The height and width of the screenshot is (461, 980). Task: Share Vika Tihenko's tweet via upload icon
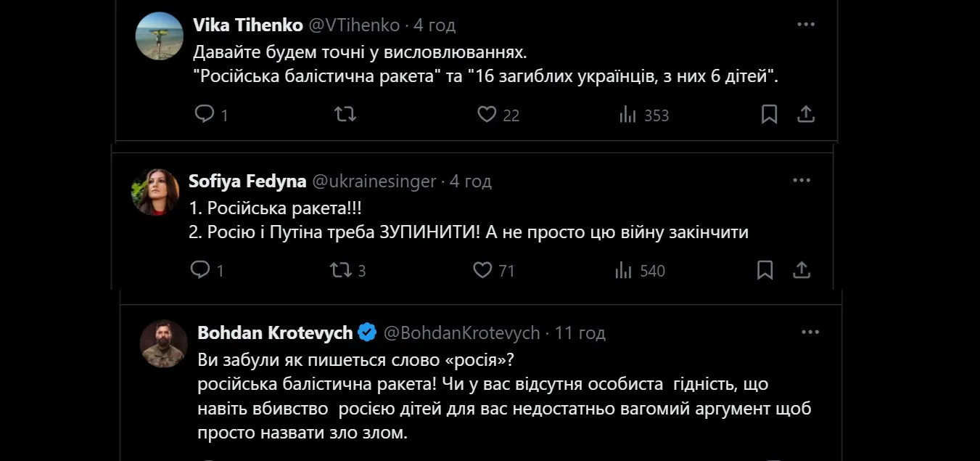click(x=806, y=114)
